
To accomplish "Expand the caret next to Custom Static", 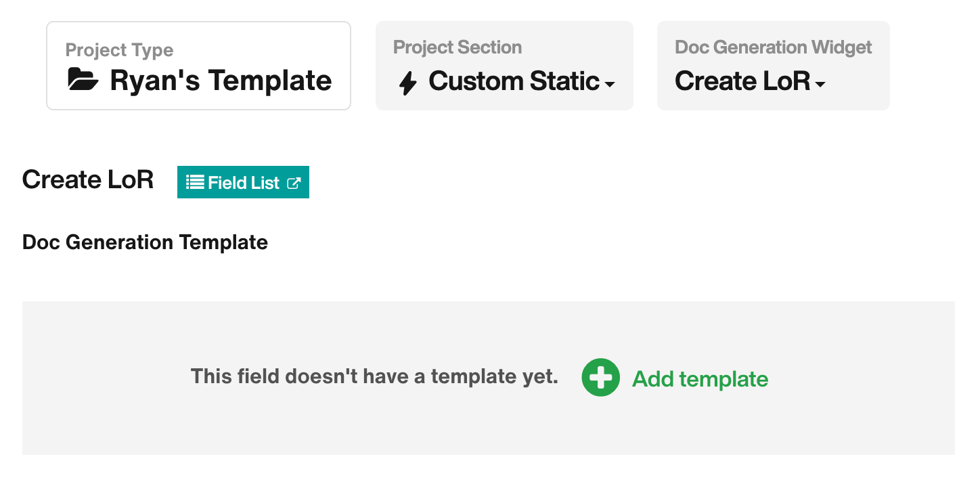I will click(x=610, y=85).
